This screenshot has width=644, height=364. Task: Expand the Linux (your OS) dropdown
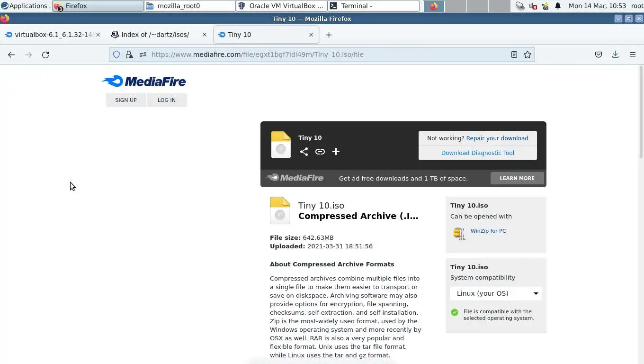[x=496, y=293]
